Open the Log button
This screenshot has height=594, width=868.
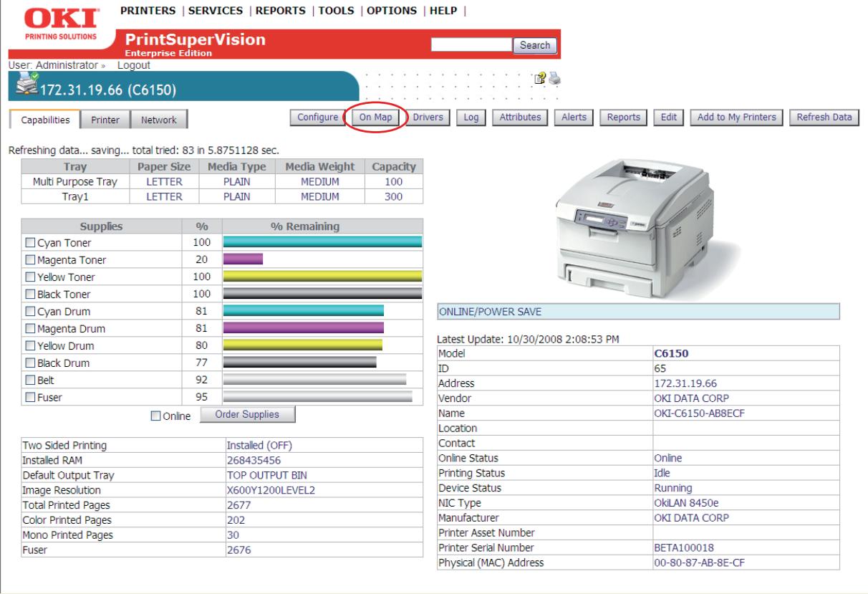point(471,118)
